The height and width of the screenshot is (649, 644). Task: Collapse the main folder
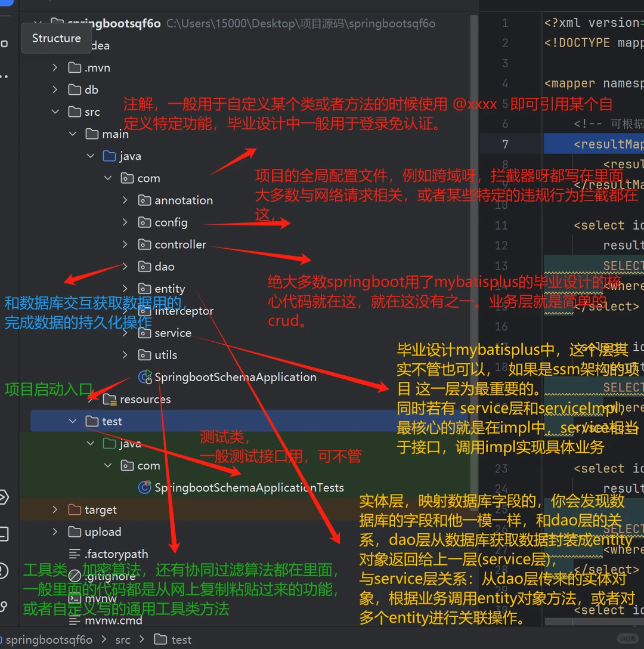72,134
